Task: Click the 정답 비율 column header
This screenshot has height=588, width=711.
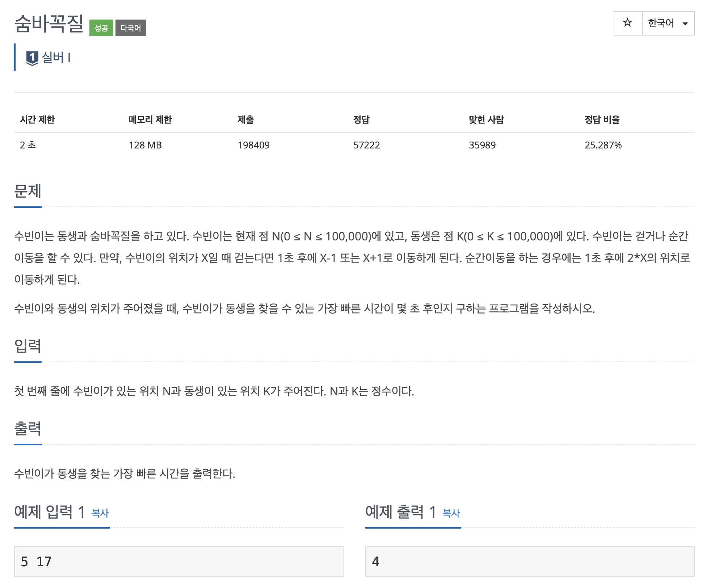Action: click(602, 119)
